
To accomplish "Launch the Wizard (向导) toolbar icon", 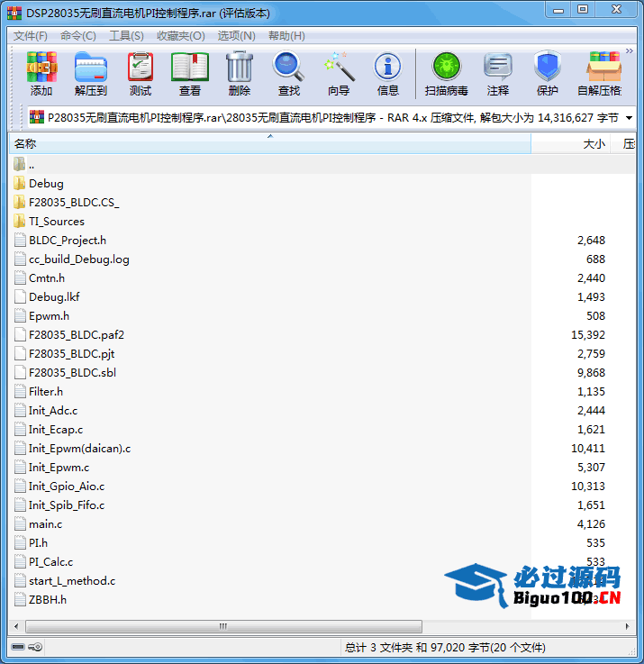I will 339,73.
